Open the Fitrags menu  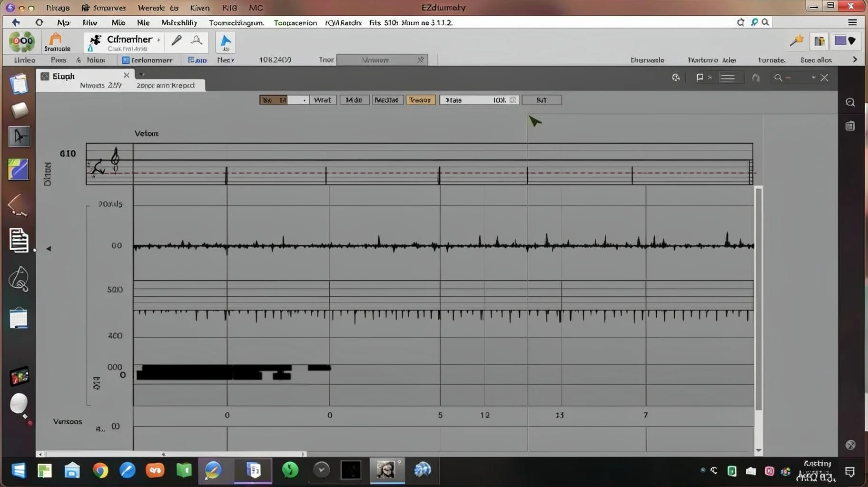(x=58, y=8)
